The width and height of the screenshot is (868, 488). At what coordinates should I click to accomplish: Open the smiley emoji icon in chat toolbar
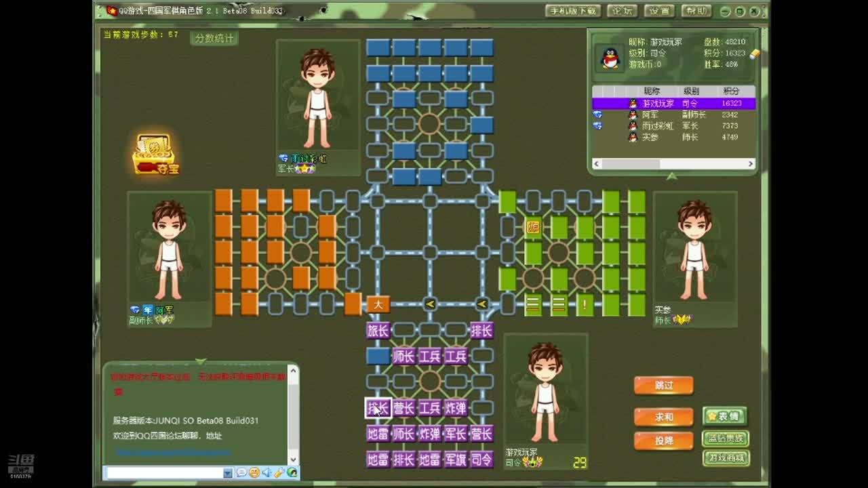[x=254, y=472]
